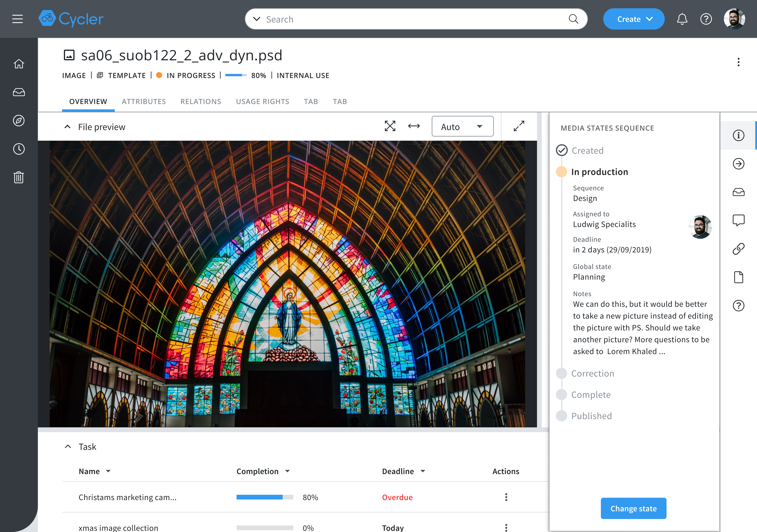This screenshot has width=757, height=532.
Task: Open the Attributes tab
Action: point(144,101)
